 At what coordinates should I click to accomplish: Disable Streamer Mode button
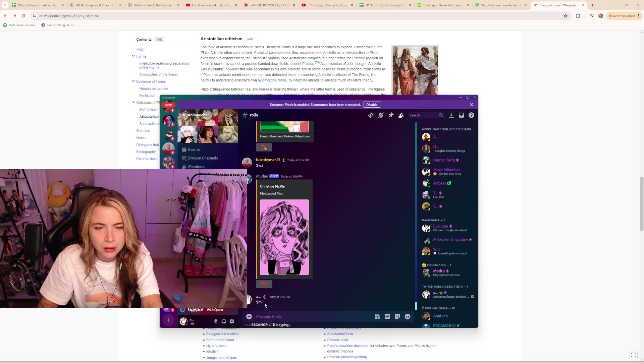[372, 105]
